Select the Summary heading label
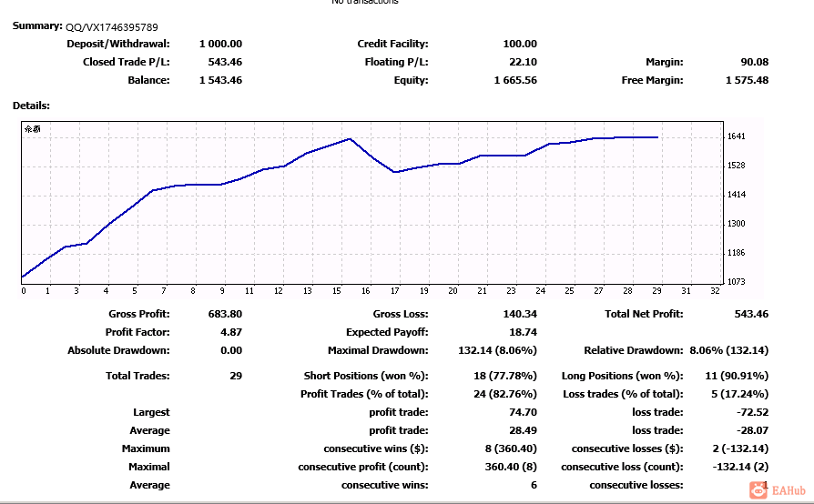Viewport: 814px width, 504px height. tap(37, 25)
